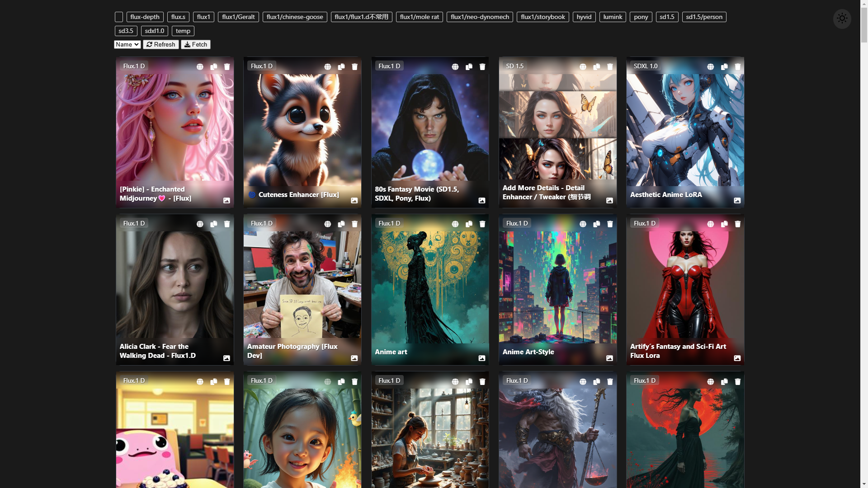
Task: Click copy icon on Amateur Photography card
Action: (x=341, y=224)
